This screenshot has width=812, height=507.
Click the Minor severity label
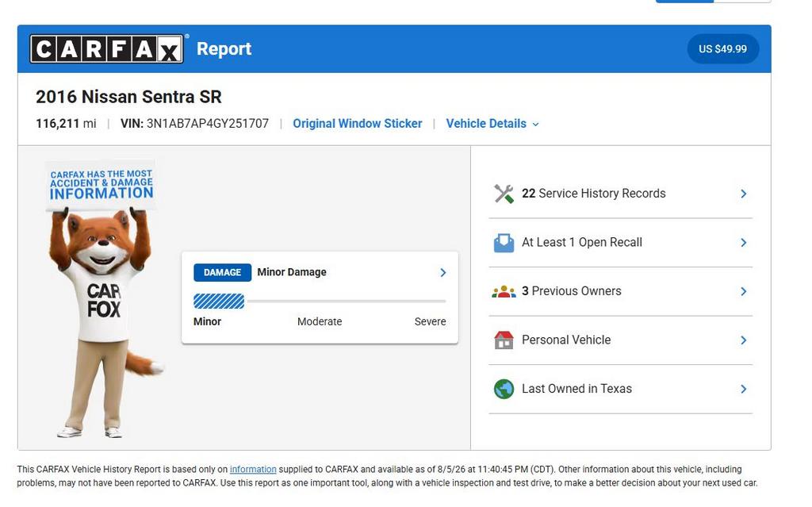pos(207,321)
